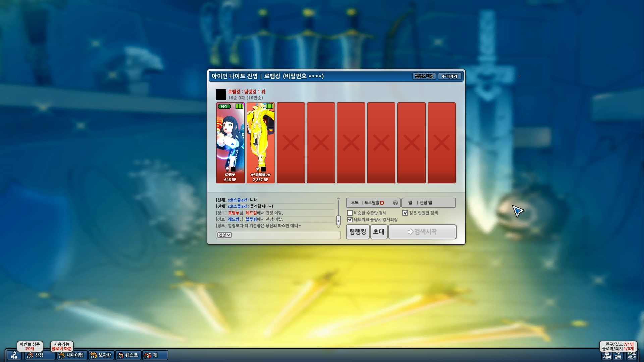This screenshot has width=644, height=362.
Task: Click chat scroll down arrow
Action: (x=338, y=227)
